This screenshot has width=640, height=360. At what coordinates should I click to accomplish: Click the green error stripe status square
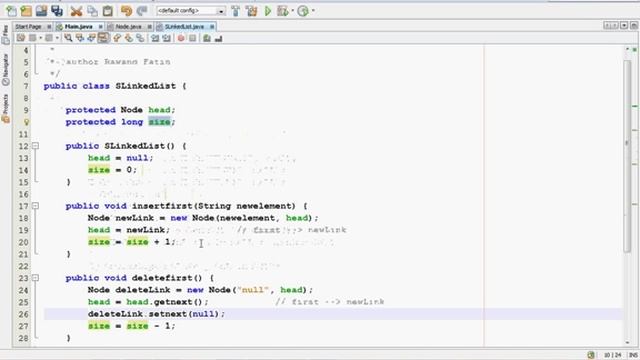pyautogui.click(x=635, y=50)
